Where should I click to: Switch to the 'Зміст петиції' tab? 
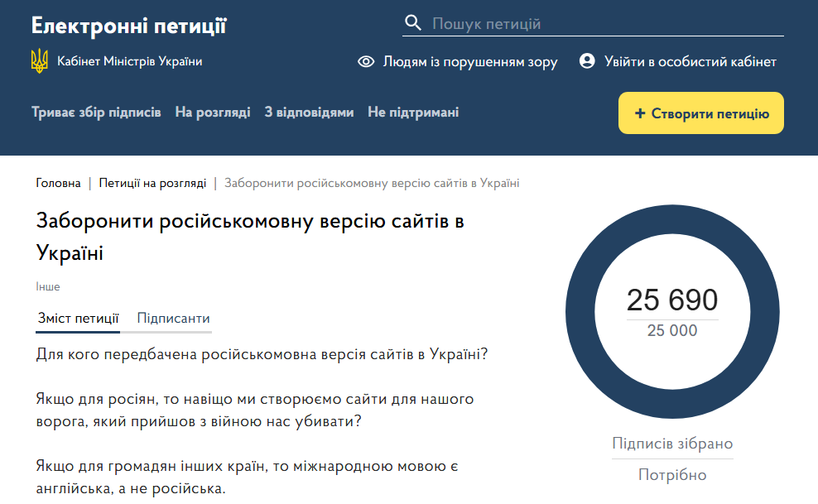[78, 319]
